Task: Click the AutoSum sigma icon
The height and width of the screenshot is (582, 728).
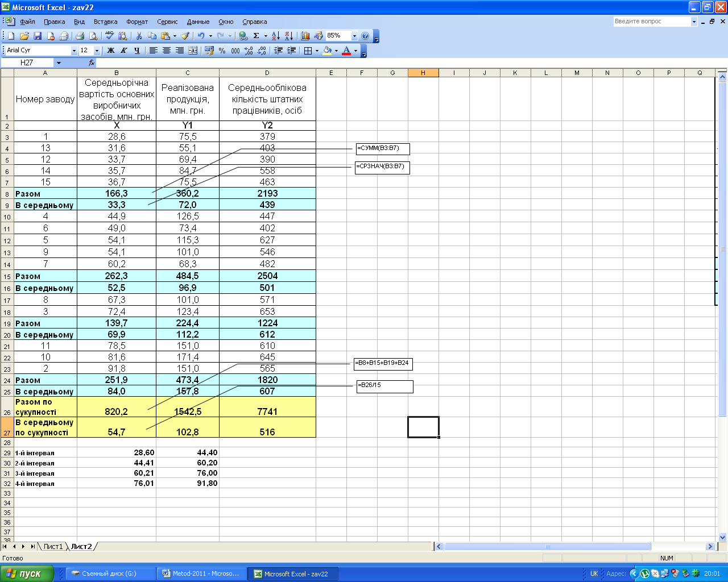Action: (x=257, y=36)
